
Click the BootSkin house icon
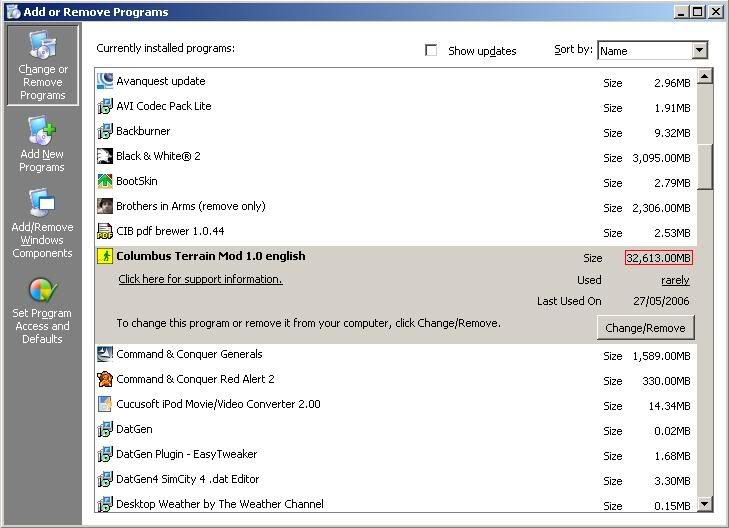tap(105, 181)
